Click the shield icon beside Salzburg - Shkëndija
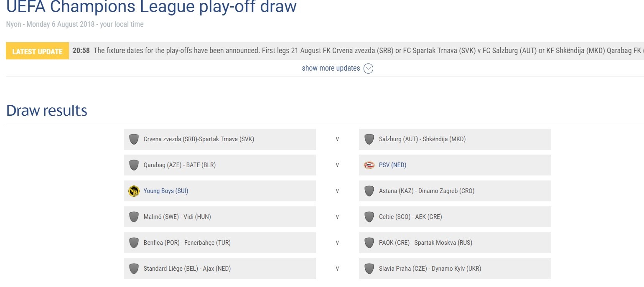 (x=369, y=139)
